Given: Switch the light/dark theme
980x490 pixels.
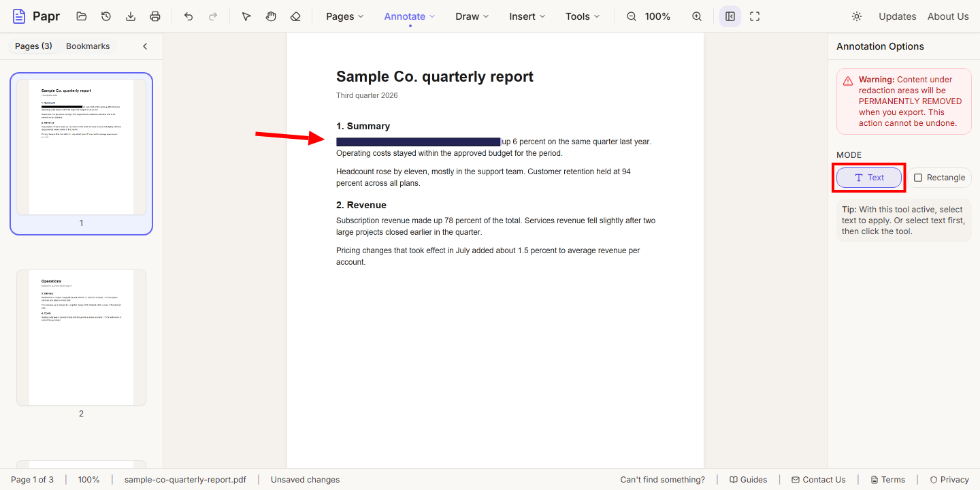Looking at the screenshot, I should coord(857,16).
